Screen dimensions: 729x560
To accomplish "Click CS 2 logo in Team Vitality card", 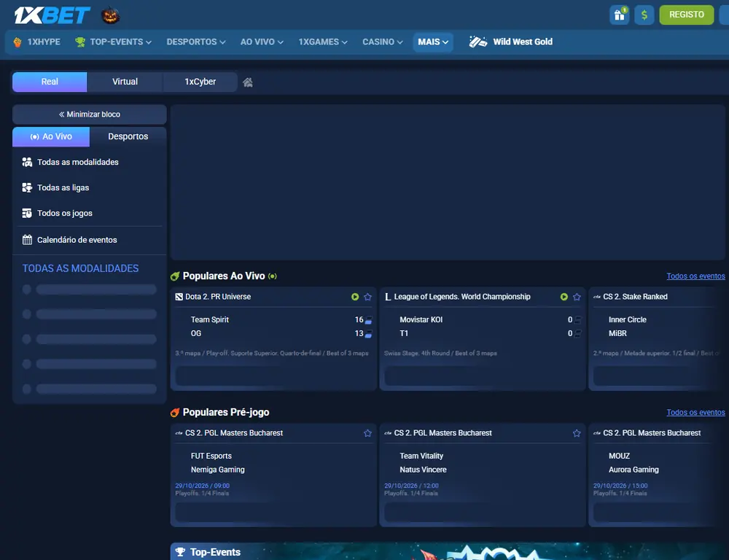I will pos(388,433).
